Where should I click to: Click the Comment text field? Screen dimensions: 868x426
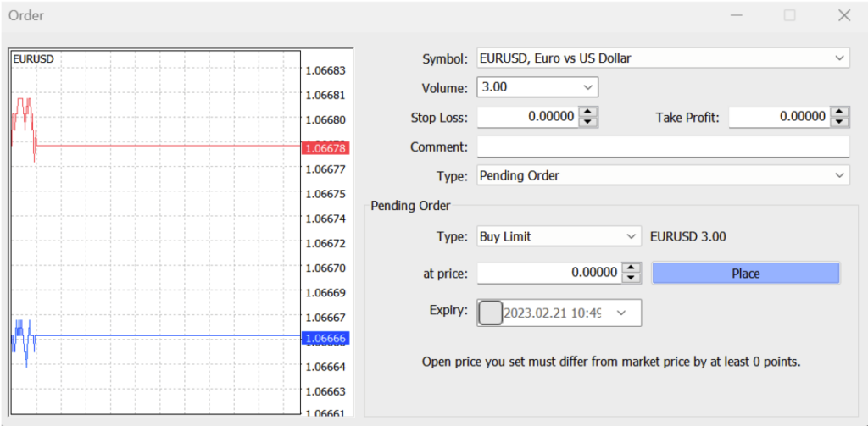[x=663, y=147]
